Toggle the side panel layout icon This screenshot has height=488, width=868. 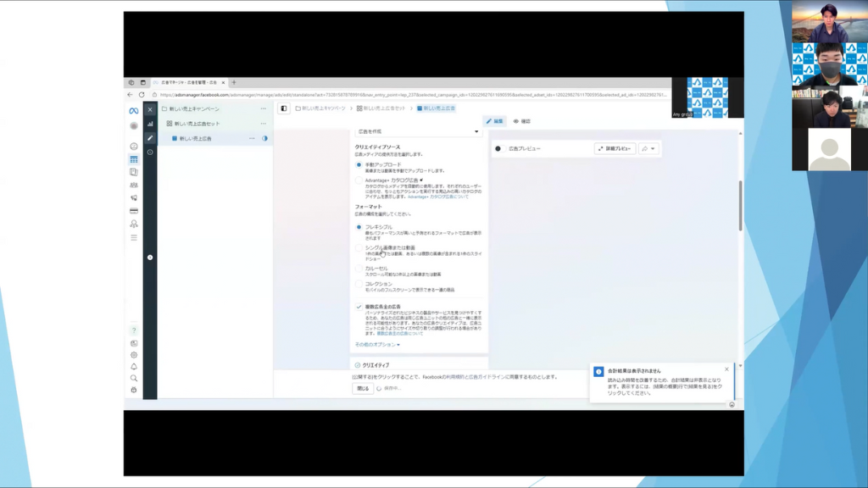(283, 108)
